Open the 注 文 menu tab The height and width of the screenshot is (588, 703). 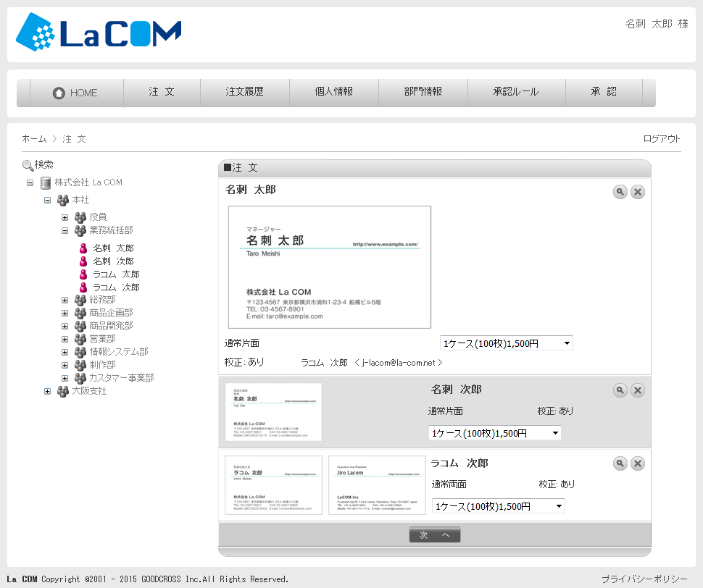(x=162, y=92)
